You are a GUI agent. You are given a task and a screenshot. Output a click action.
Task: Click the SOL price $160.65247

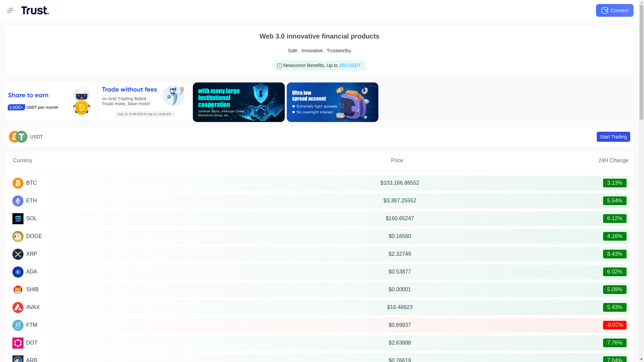coord(400,219)
